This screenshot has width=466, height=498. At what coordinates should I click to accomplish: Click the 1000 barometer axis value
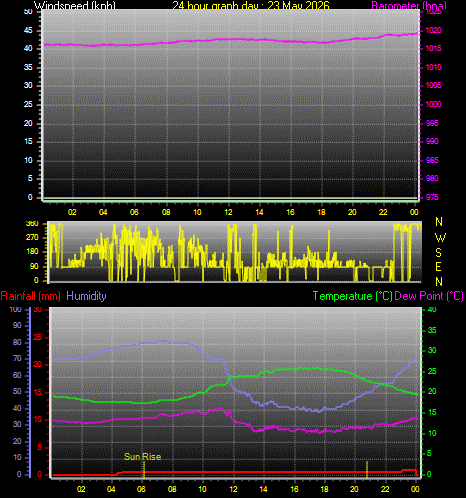[x=433, y=104]
